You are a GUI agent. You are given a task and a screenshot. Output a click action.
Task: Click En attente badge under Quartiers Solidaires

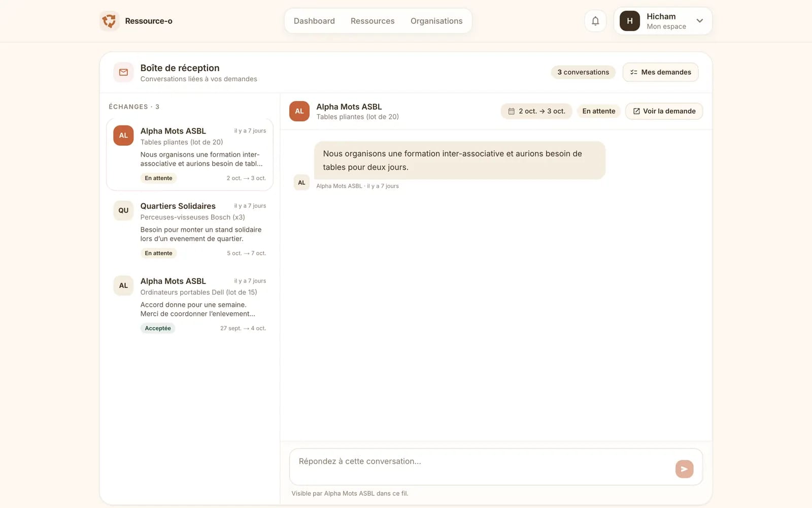158,253
